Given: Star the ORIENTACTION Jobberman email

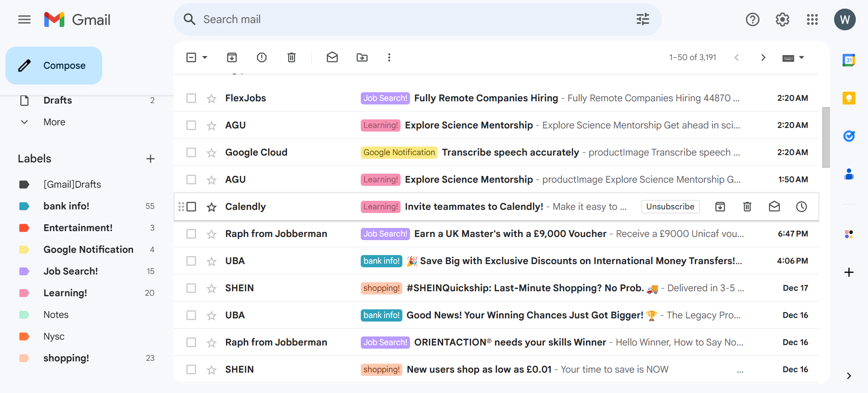Looking at the screenshot, I should (x=212, y=342).
